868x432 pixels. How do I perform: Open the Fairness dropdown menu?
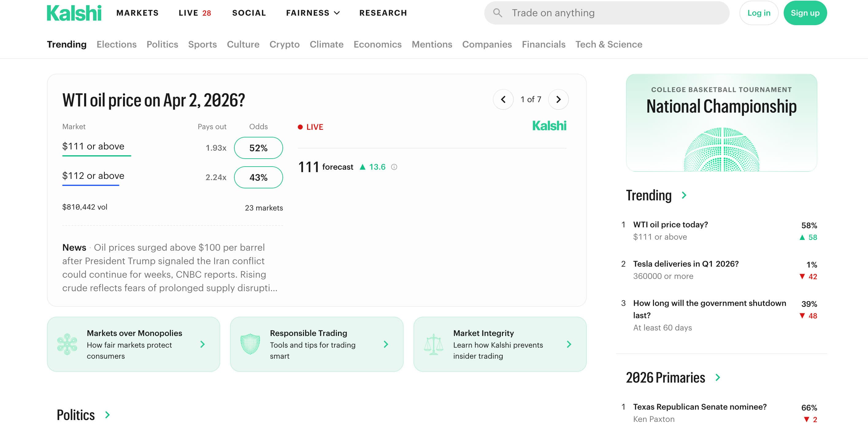pyautogui.click(x=313, y=13)
